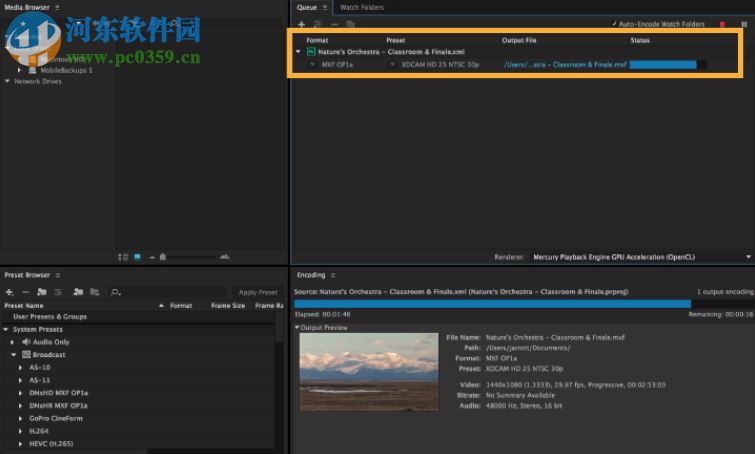Expand the GoPro CineForm preset folder
The width and height of the screenshot is (755, 454).
tap(20, 418)
